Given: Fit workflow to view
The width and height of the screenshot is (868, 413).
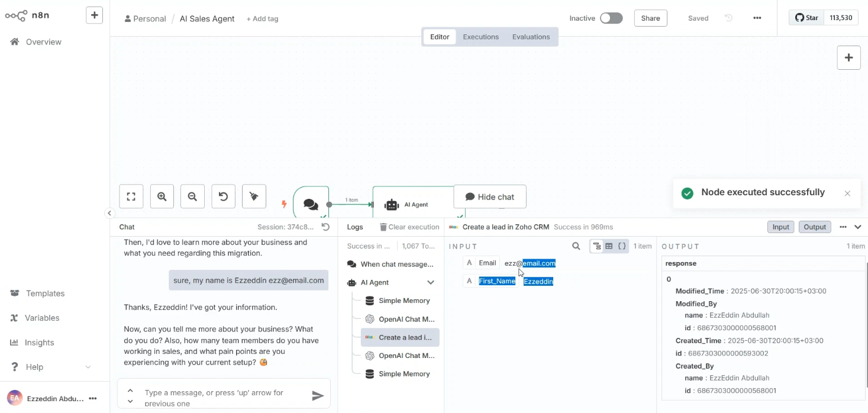Looking at the screenshot, I should pos(131,196).
